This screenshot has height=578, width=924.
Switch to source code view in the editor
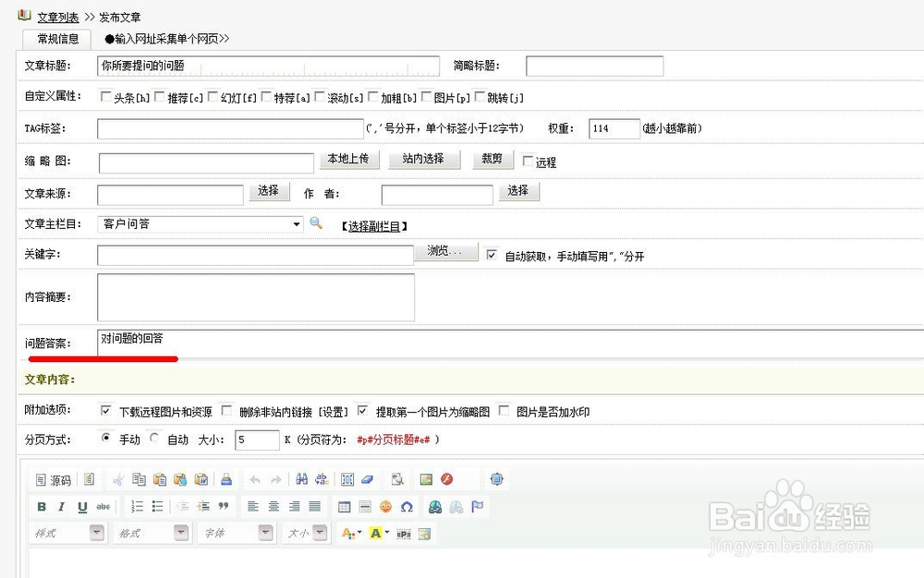click(49, 479)
